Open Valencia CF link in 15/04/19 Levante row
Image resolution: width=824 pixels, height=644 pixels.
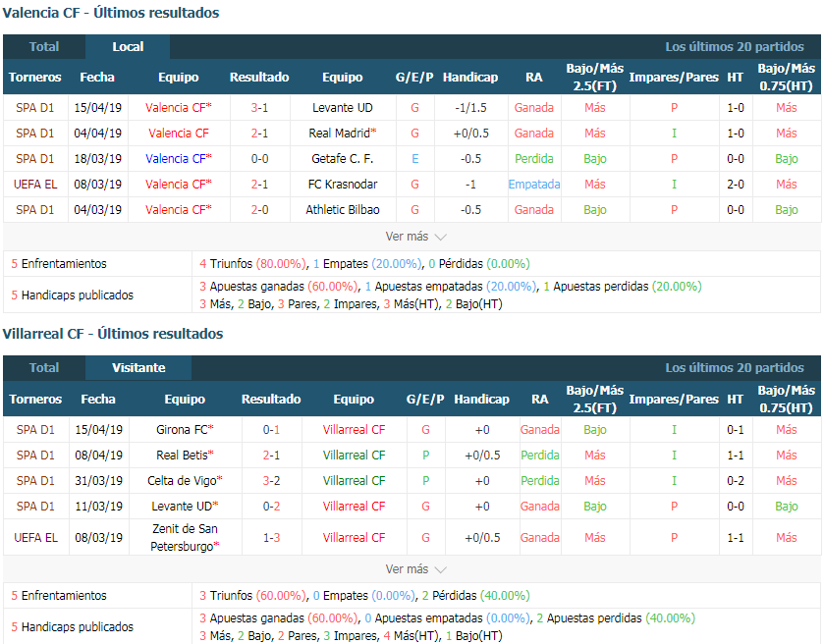click(x=178, y=108)
